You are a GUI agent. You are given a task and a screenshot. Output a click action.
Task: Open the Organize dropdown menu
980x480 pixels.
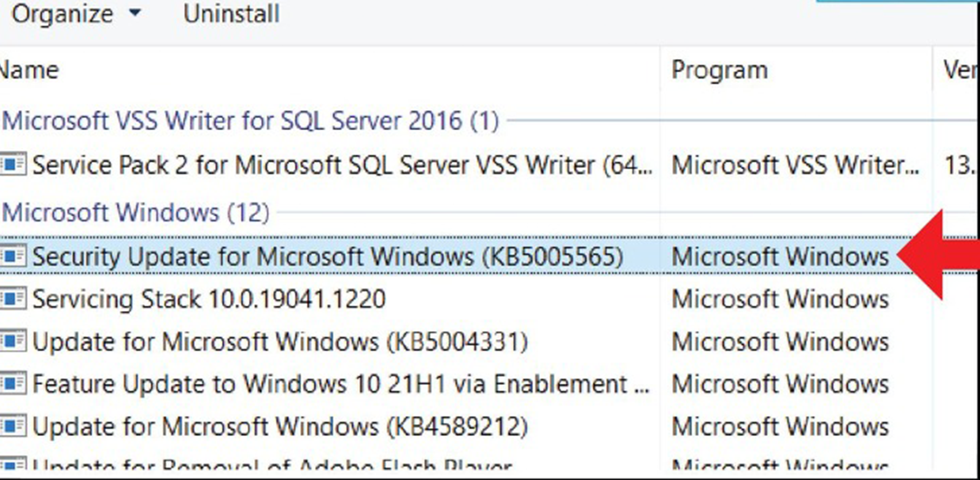pos(76,14)
